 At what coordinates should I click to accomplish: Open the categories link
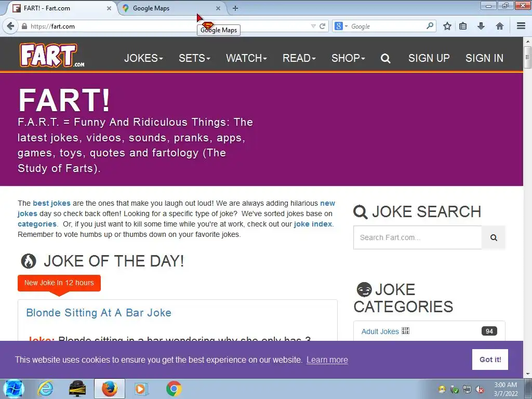click(37, 224)
